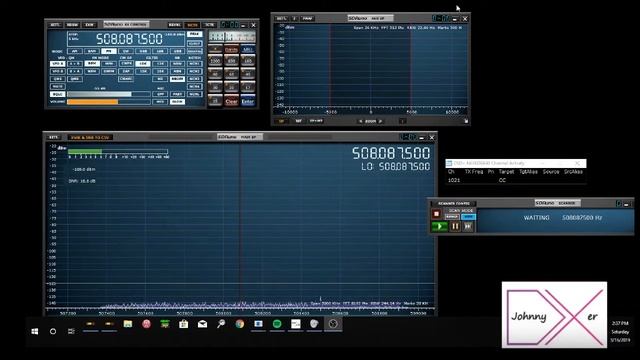Click the lock icon in Aux SP corner
The width and height of the screenshot is (640, 360).
coord(466,121)
